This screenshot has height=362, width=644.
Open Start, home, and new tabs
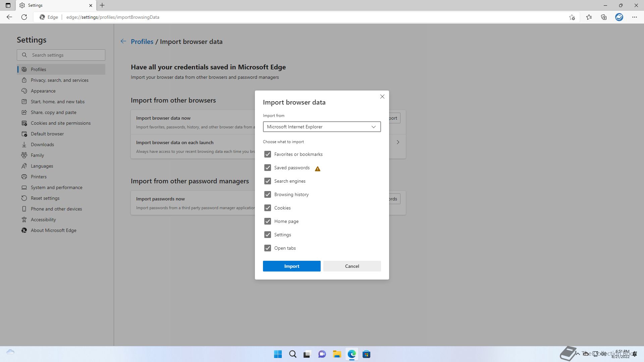coord(61,102)
